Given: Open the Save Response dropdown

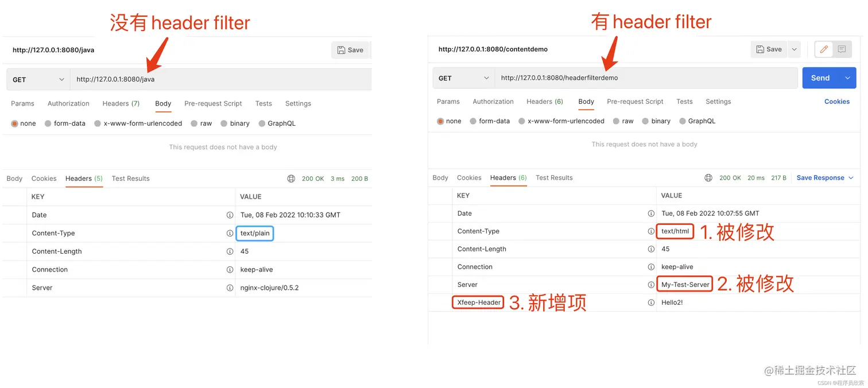Looking at the screenshot, I should click(850, 178).
